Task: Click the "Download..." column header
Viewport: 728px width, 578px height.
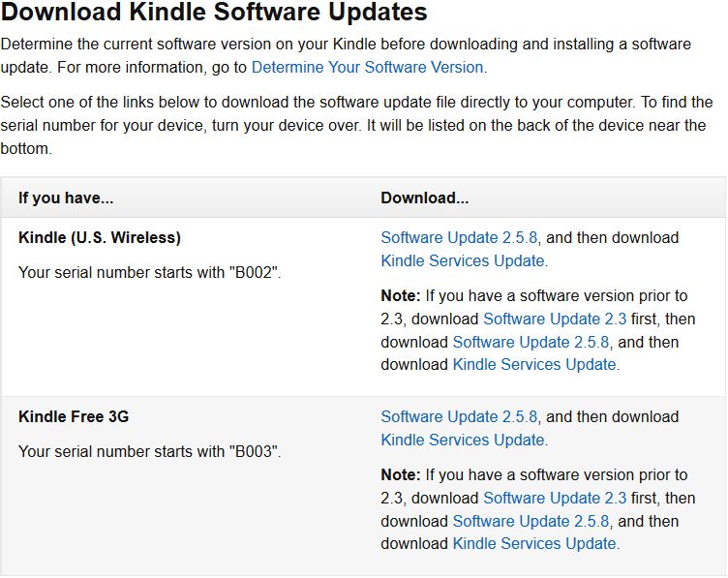Action: pyautogui.click(x=425, y=198)
